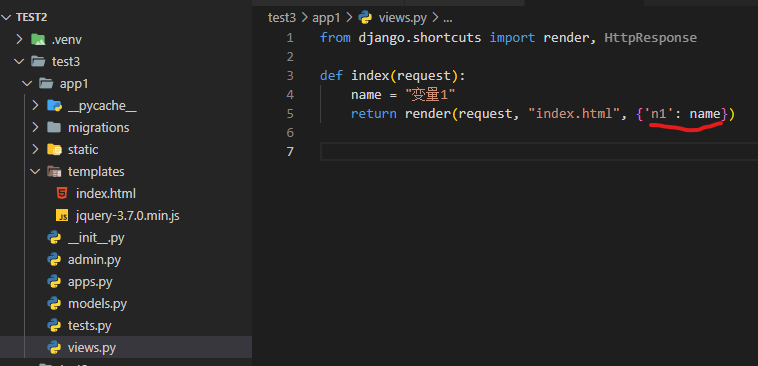This screenshot has height=366, width=758.
Task: Click the HTML5 icon beside index.html
Action: pyautogui.click(x=62, y=193)
